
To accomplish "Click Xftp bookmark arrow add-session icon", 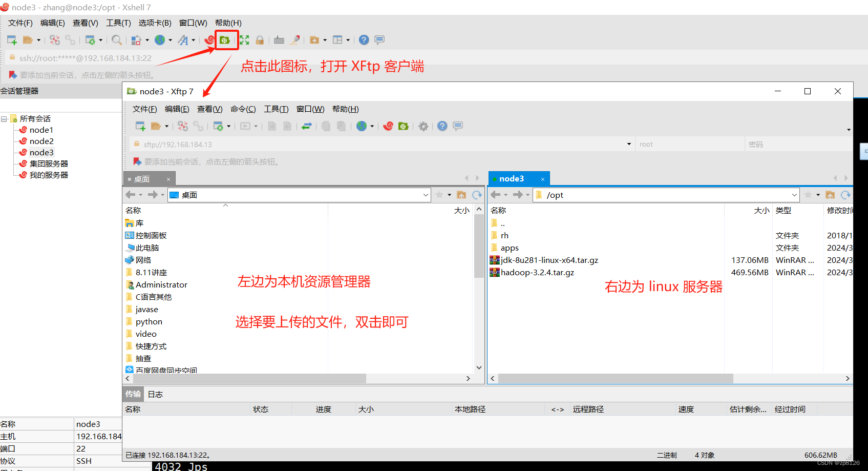I will coord(137,161).
